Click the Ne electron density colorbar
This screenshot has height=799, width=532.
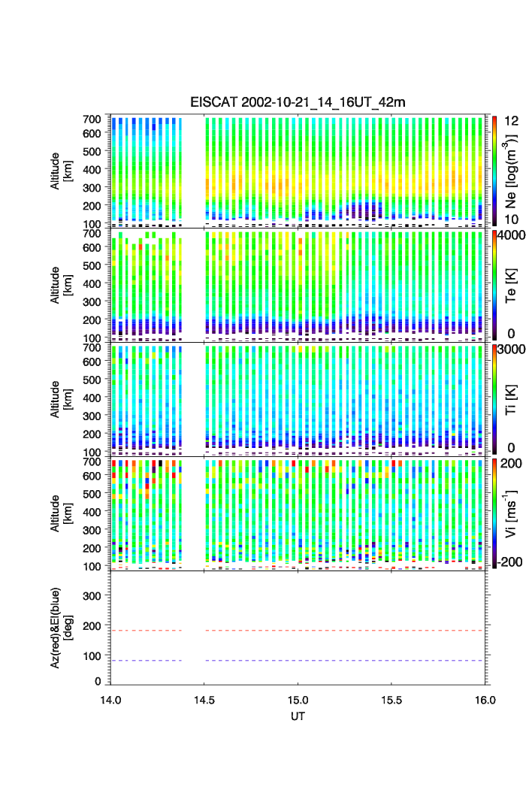click(x=494, y=170)
